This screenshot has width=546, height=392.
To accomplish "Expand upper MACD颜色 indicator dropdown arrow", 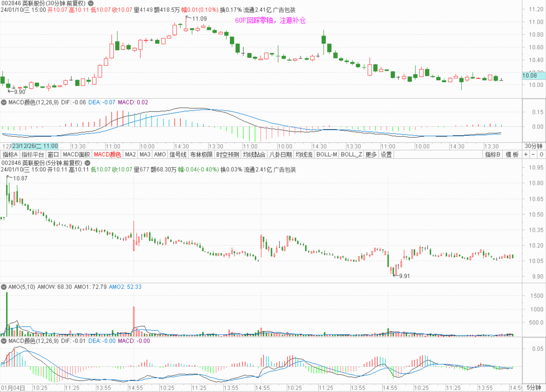I will (x=4, y=102).
